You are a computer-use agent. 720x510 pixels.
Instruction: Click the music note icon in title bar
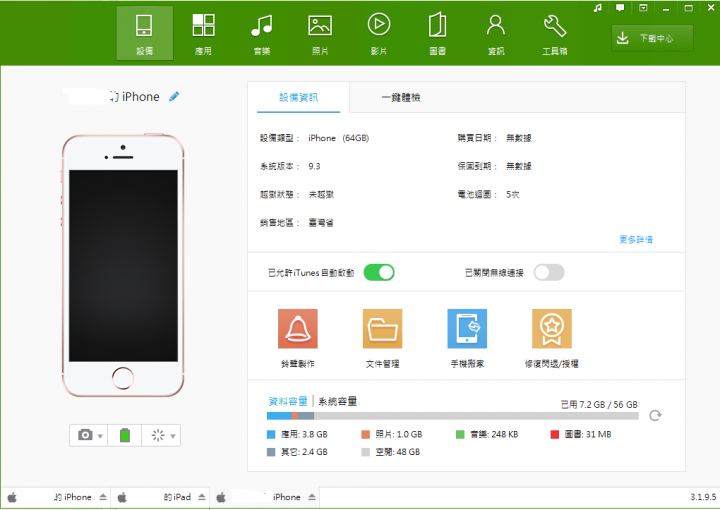(x=597, y=8)
